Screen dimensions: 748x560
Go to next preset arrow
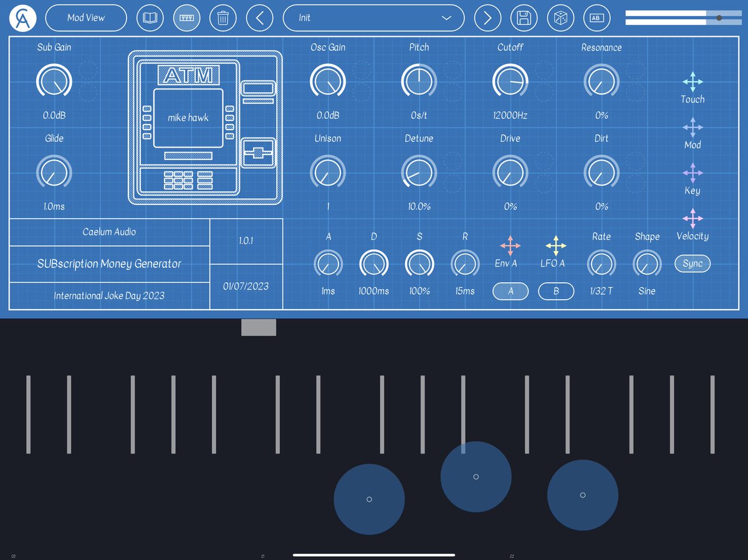coord(487,18)
